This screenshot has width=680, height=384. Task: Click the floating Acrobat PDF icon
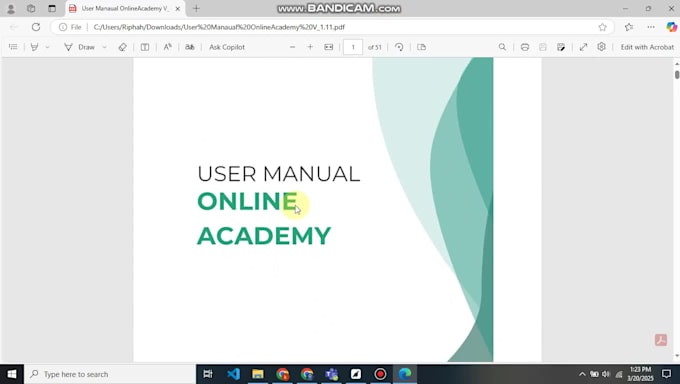(x=661, y=340)
